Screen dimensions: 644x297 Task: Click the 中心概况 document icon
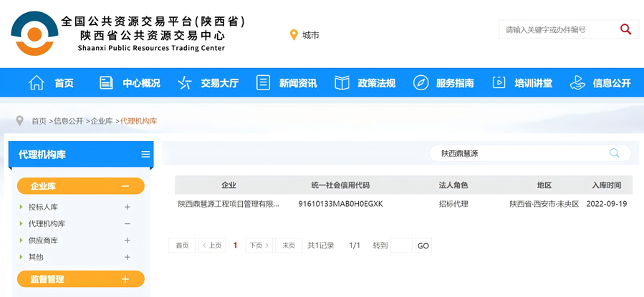pos(106,83)
